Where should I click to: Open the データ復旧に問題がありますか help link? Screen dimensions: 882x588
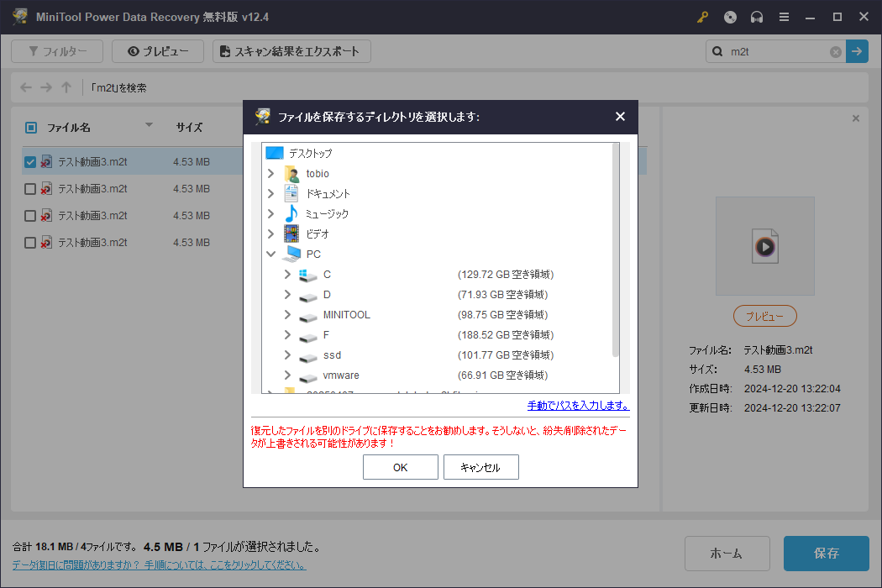(x=160, y=565)
